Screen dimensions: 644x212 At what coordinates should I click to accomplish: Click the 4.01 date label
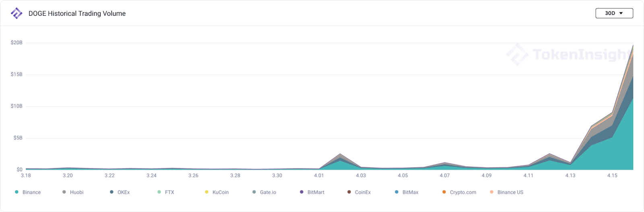(x=319, y=175)
